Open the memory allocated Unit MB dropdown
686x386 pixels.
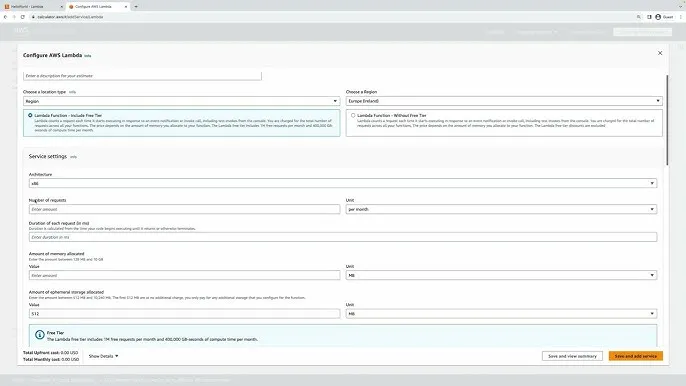[501, 275]
